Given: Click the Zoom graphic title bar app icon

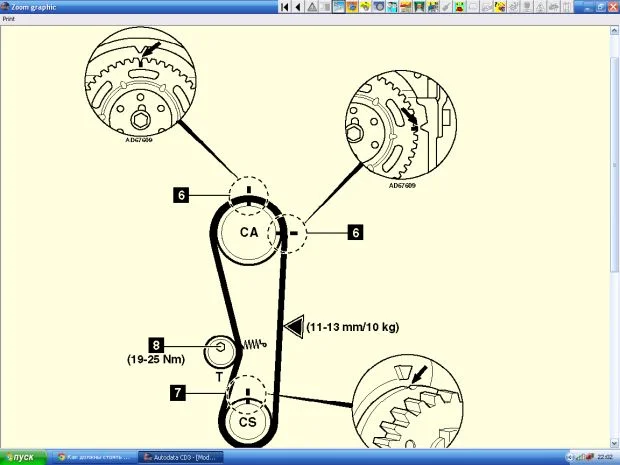Looking at the screenshot, I should (x=5, y=6).
